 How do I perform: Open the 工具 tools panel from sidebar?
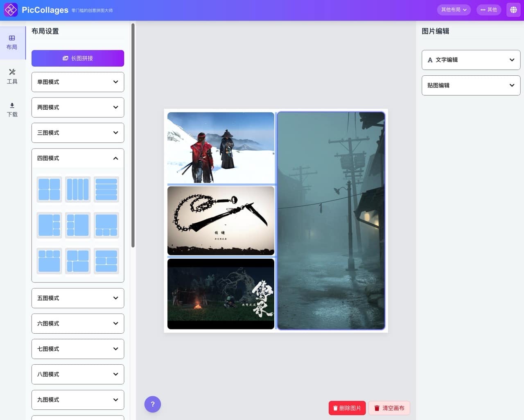click(x=12, y=77)
